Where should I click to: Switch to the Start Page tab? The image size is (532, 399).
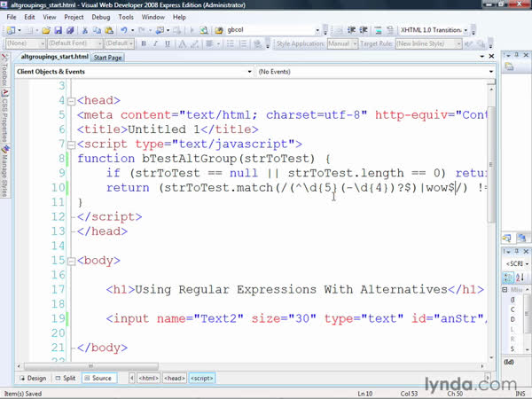[107, 58]
